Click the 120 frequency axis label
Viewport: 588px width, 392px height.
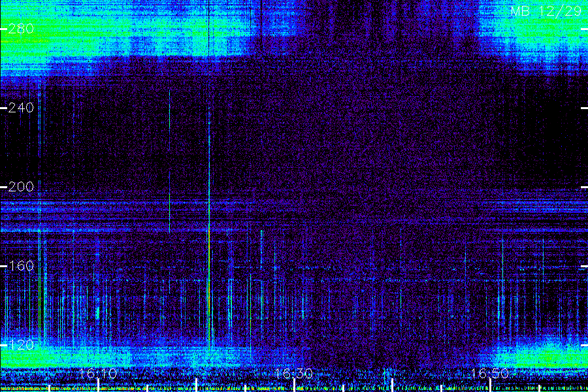coord(21,345)
